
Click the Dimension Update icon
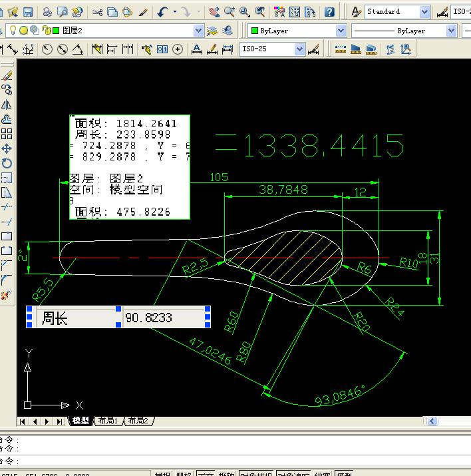tap(228, 49)
